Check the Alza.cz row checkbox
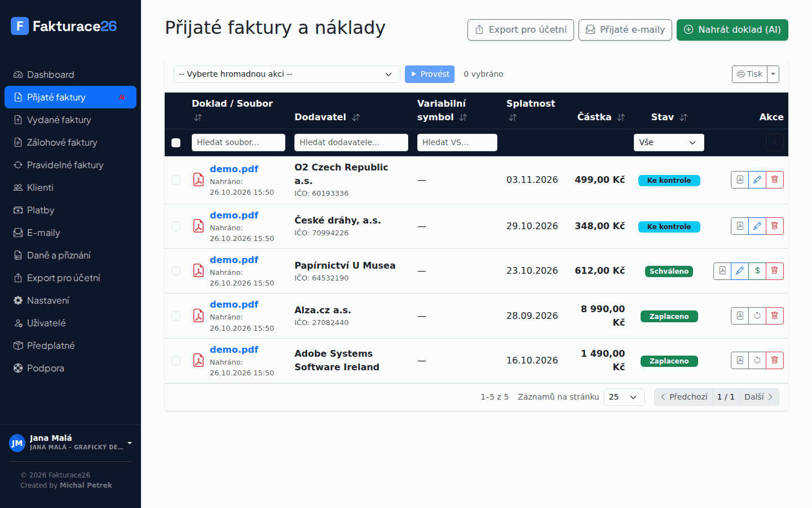 176,316
